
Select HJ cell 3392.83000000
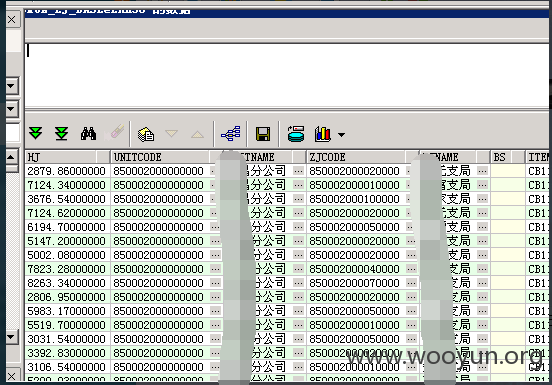click(x=67, y=353)
